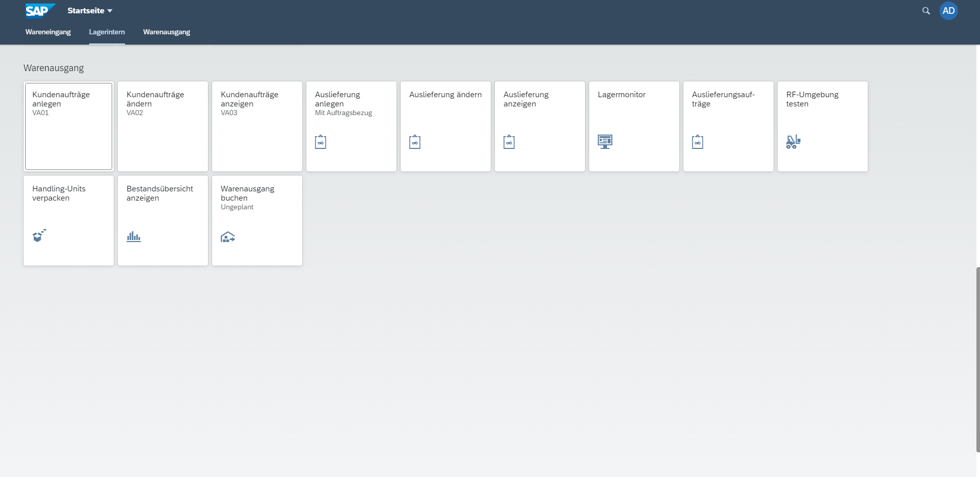Open Kundenaufträge anzeigen VA03 tile
980x477 pixels.
(x=257, y=126)
